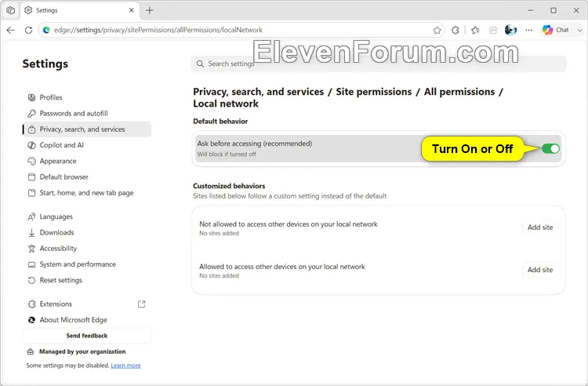This screenshot has width=588, height=386.
Task: Select the Settings browser tab
Action: pos(80,10)
